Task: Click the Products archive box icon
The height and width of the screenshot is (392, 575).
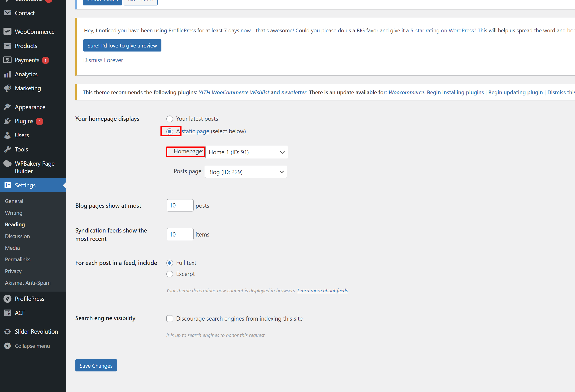Action: pos(8,46)
